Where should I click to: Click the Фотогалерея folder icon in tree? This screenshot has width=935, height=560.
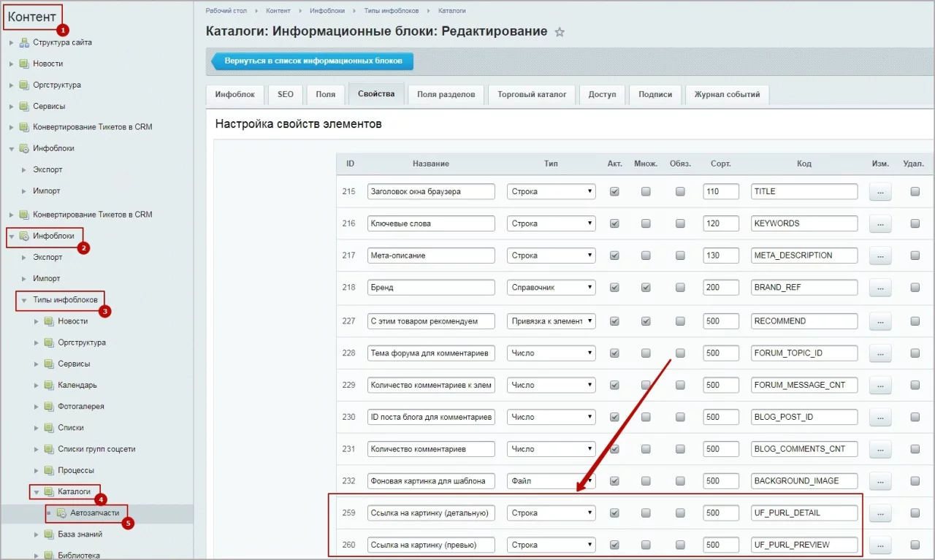coord(49,407)
